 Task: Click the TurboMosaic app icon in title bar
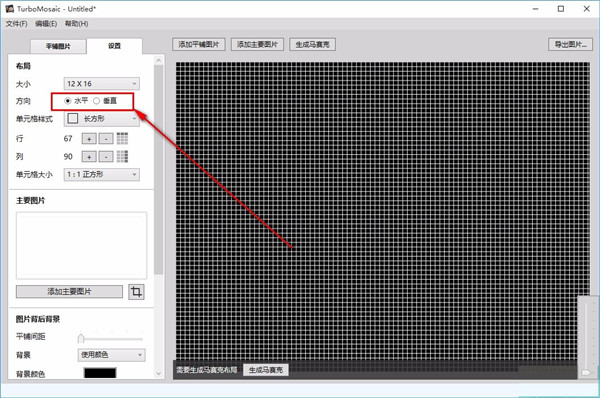9,8
